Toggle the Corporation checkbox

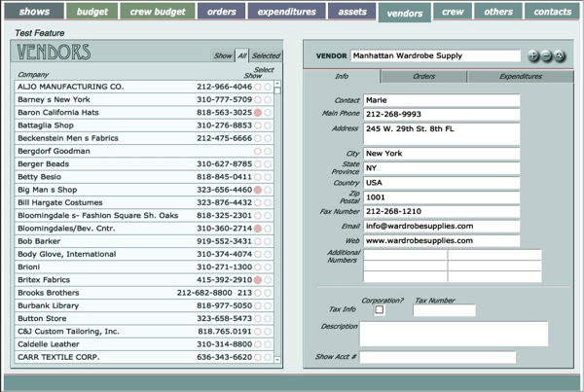380,309
